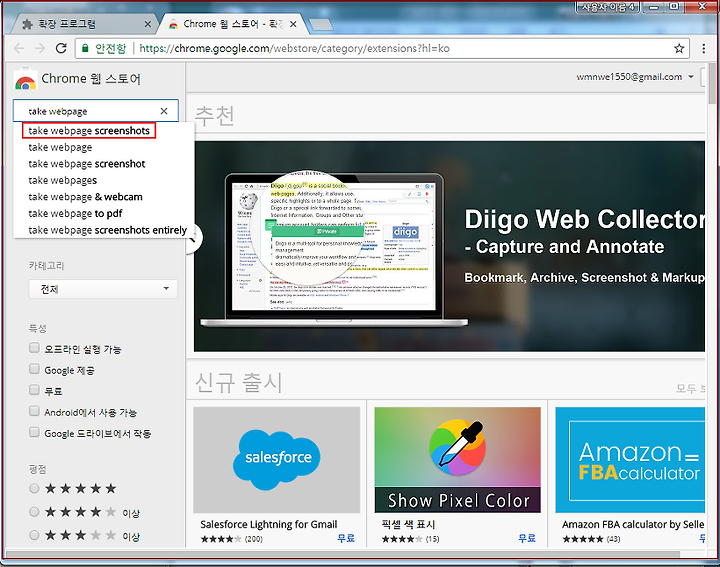
Task: Open a new tab button
Action: (x=321, y=25)
